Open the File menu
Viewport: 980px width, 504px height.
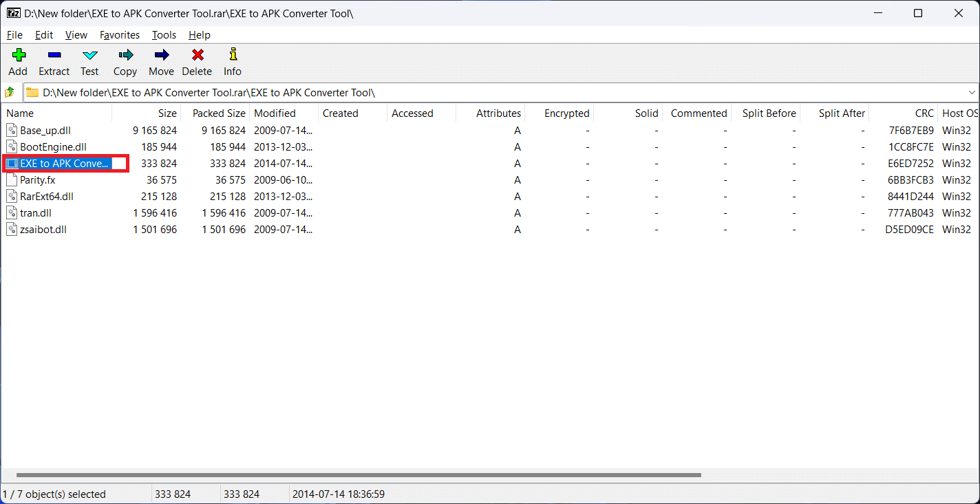(x=14, y=35)
